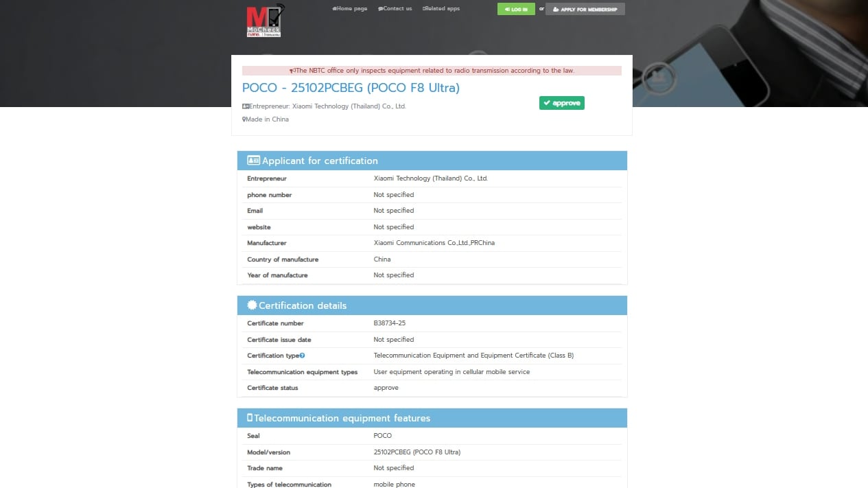The image size is (868, 488).
Task: Click the entrepreneur badge icon beside Xiaomi Technology entry
Action: tap(246, 106)
